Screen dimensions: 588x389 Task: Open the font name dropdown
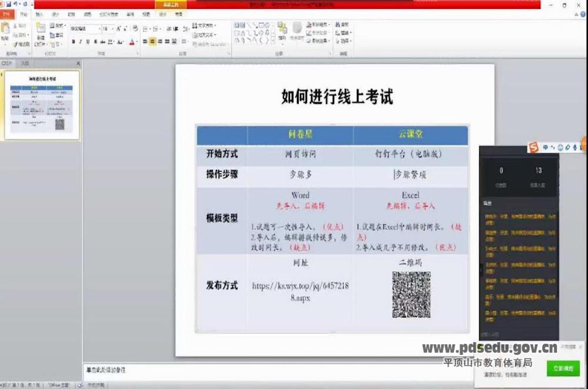pos(85,28)
